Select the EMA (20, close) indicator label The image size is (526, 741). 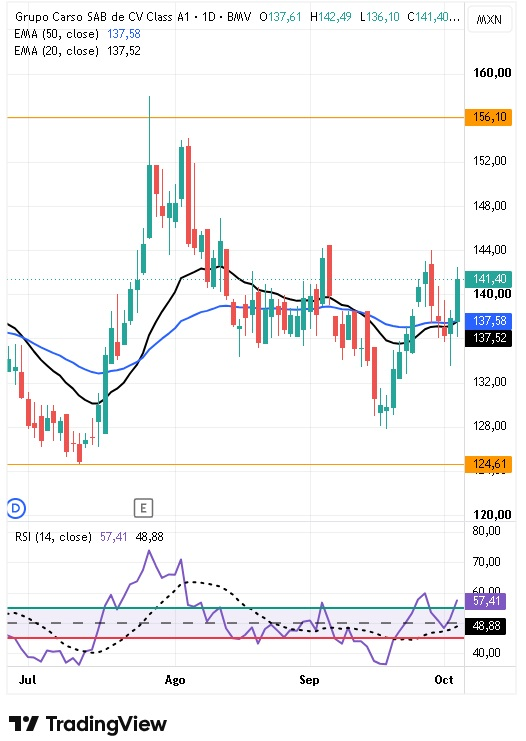(56, 51)
